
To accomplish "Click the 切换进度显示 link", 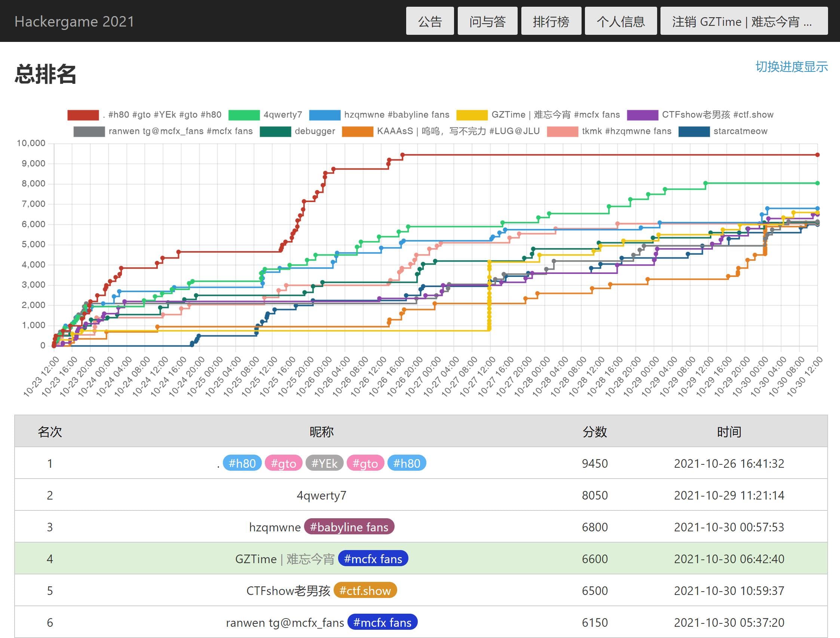I will 791,67.
